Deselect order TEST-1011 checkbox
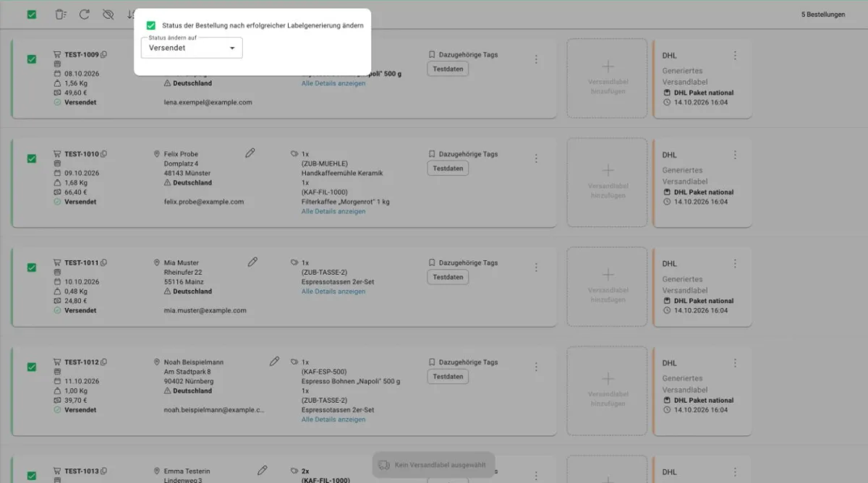868x483 pixels. pyautogui.click(x=32, y=267)
